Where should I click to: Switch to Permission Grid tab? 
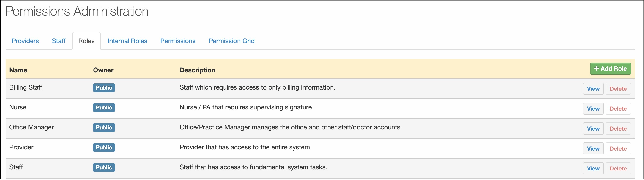(231, 41)
